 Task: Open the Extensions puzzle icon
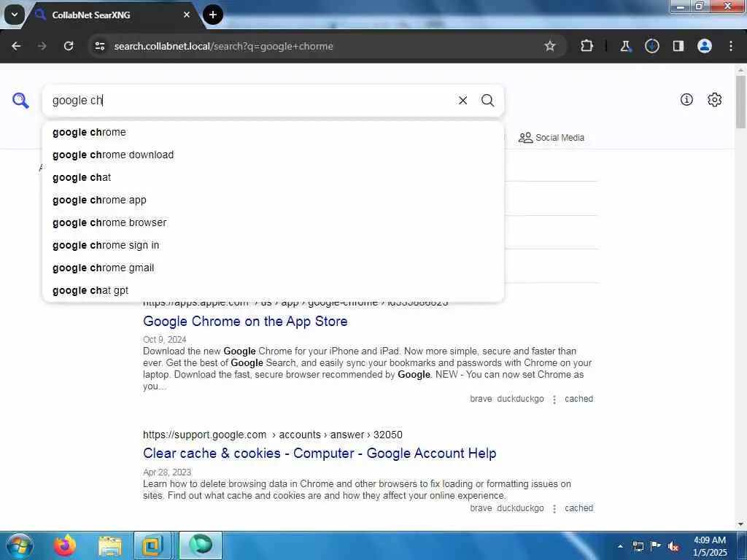tap(587, 46)
